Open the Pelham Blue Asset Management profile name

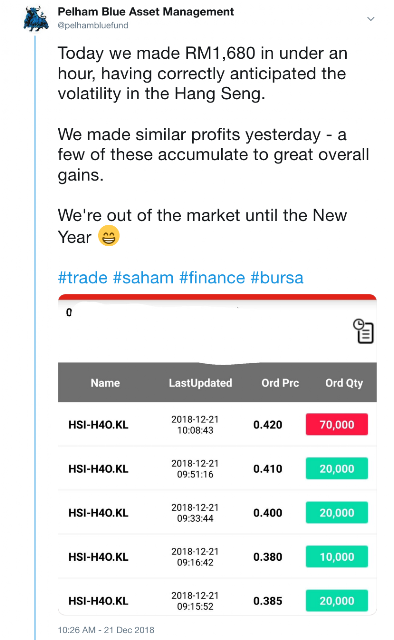click(x=146, y=12)
